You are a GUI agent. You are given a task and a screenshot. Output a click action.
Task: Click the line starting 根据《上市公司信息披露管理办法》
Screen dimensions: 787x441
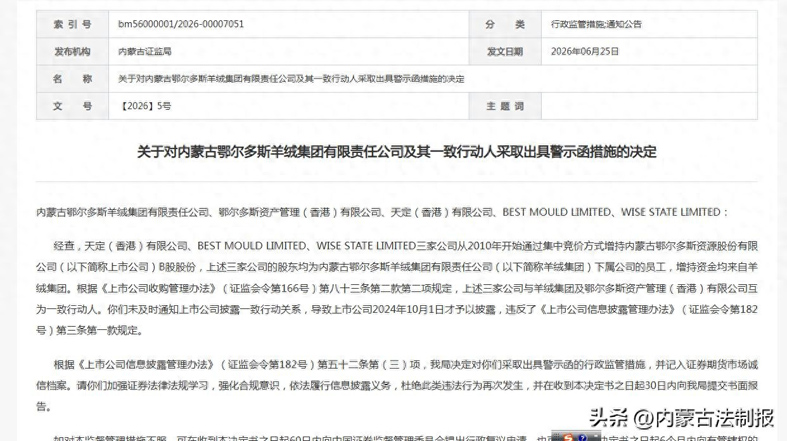click(406, 365)
